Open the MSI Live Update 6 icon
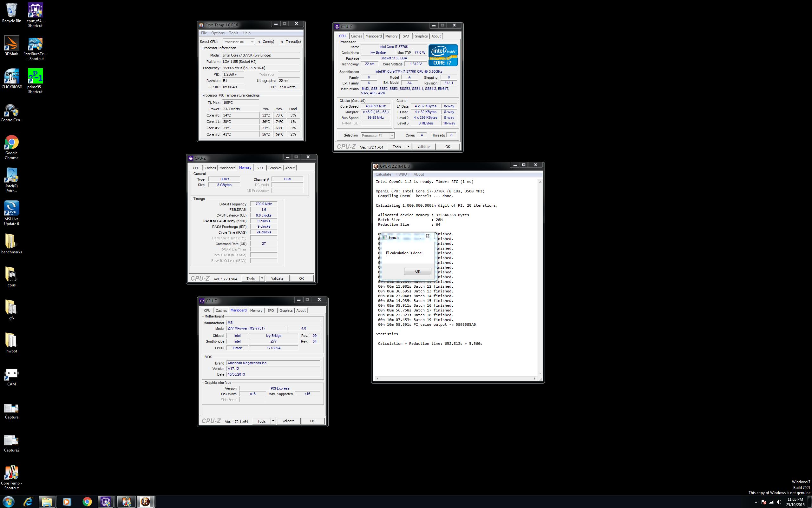The width and height of the screenshot is (812, 508). [x=11, y=213]
